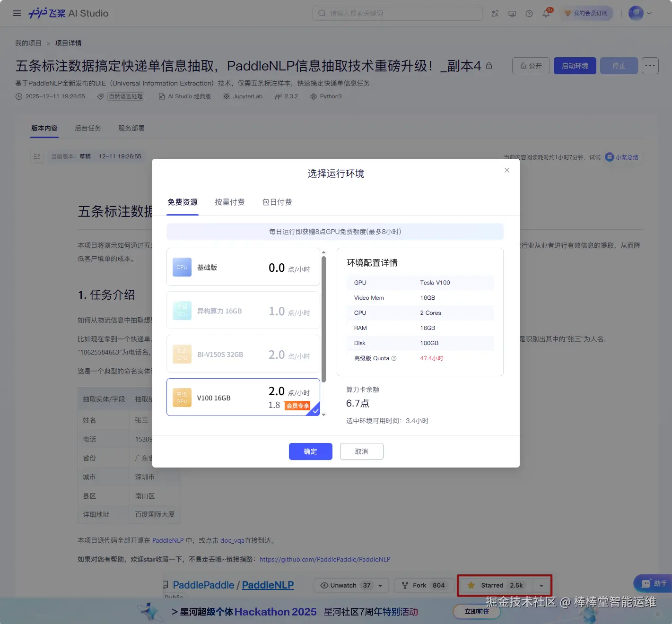Click the Starred button
The width and height of the screenshot is (672, 624).
click(496, 585)
